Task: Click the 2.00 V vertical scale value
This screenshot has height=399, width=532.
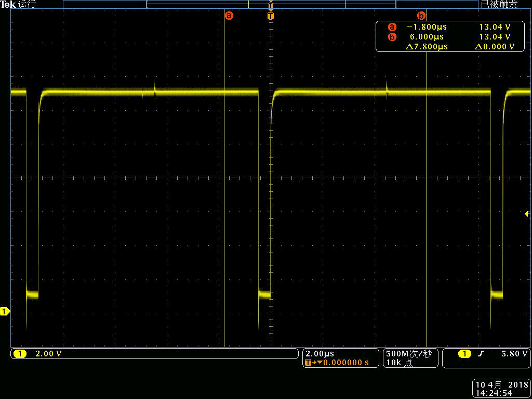Action: (x=48, y=354)
